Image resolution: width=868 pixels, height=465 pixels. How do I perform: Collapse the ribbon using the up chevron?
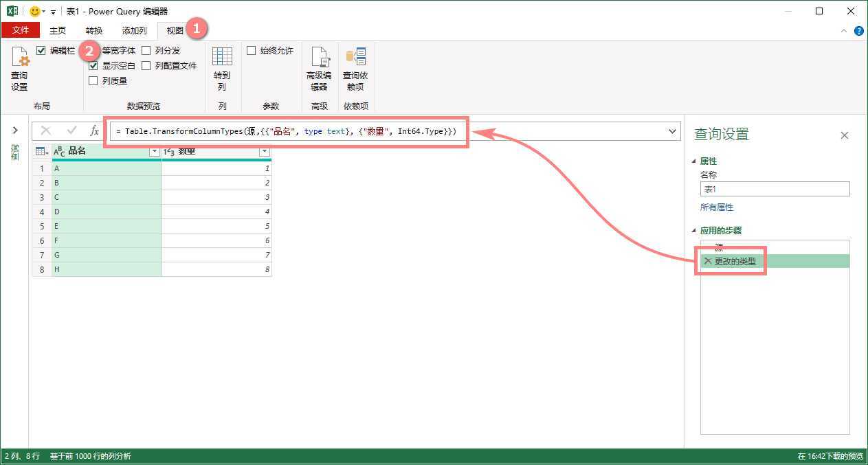pos(845,31)
